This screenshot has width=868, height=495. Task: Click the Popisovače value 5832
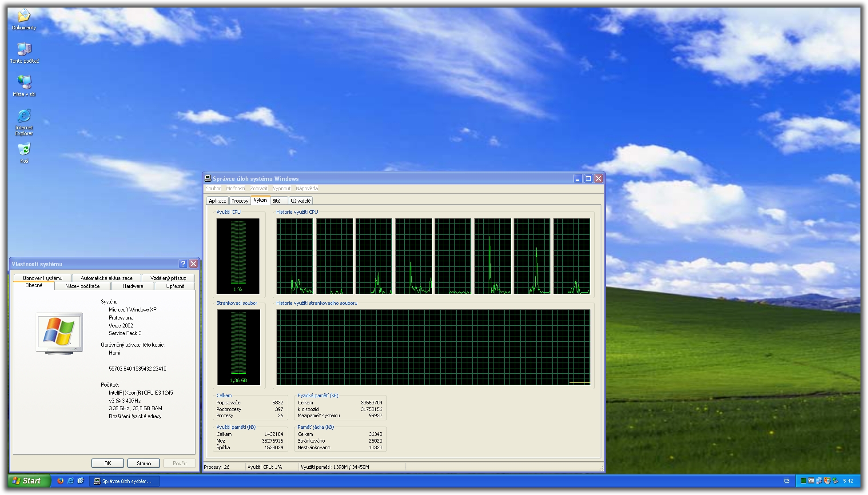(x=278, y=403)
